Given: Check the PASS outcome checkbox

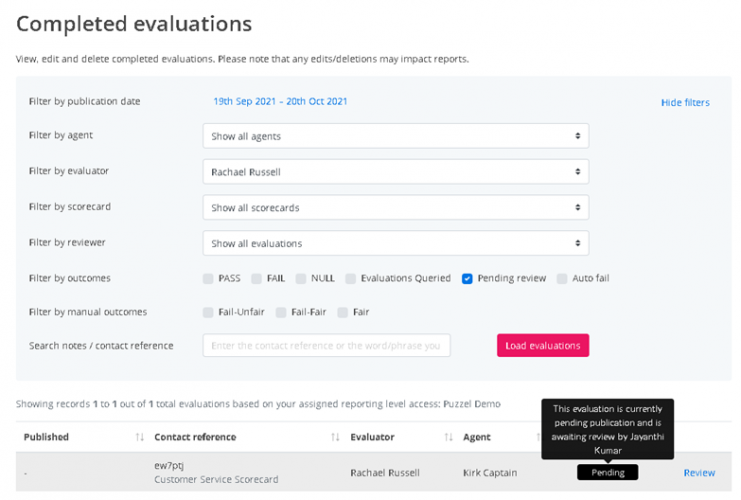Looking at the screenshot, I should pyautogui.click(x=208, y=279).
